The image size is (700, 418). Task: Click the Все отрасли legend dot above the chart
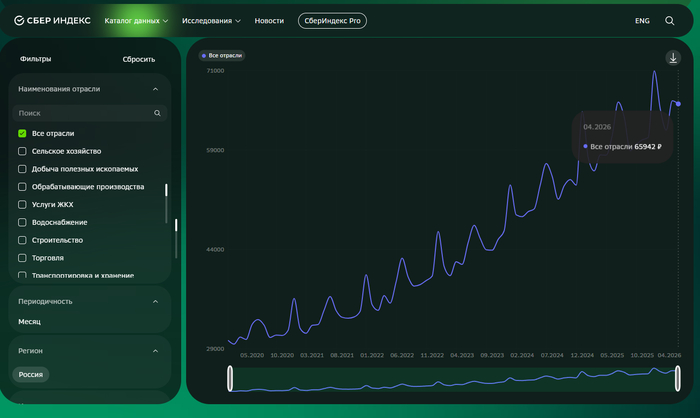204,56
